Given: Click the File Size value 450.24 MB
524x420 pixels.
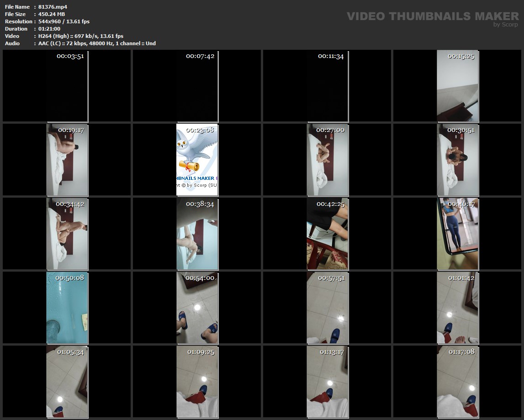Looking at the screenshot, I should [x=52, y=14].
